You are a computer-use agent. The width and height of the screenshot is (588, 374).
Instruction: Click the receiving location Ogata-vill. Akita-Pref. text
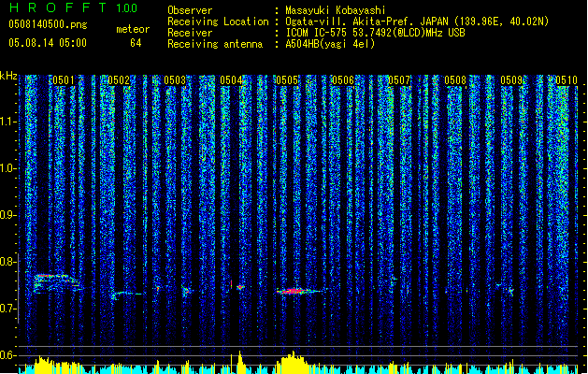417,22
